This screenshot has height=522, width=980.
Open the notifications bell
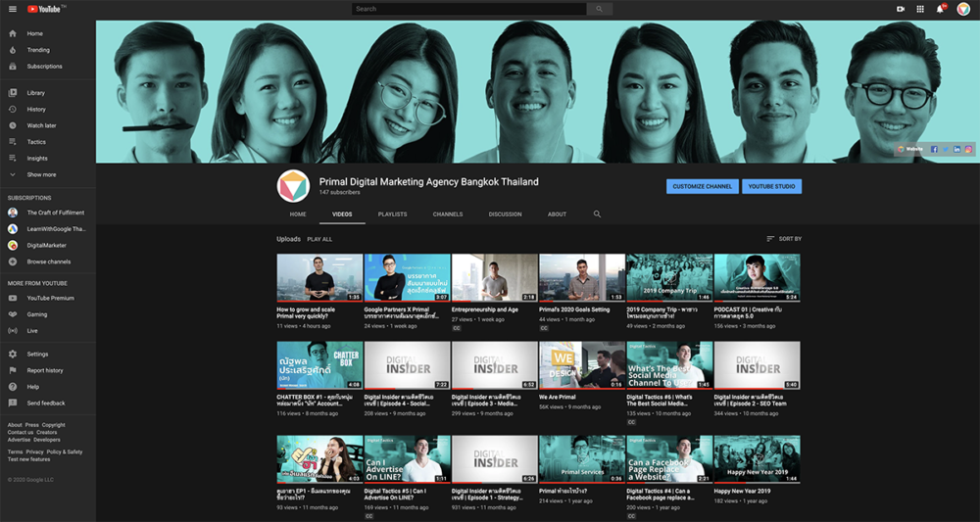point(940,9)
